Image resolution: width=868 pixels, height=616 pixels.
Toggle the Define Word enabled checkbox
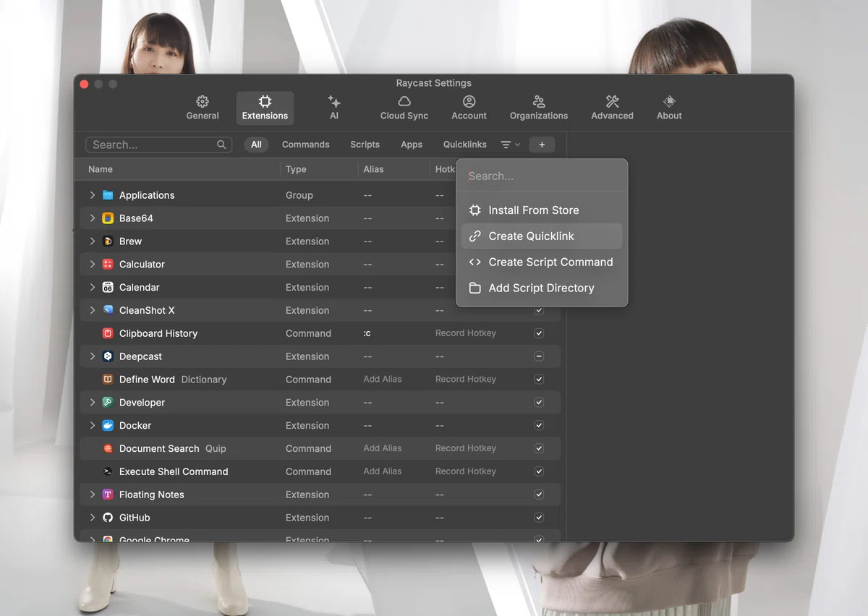(539, 380)
